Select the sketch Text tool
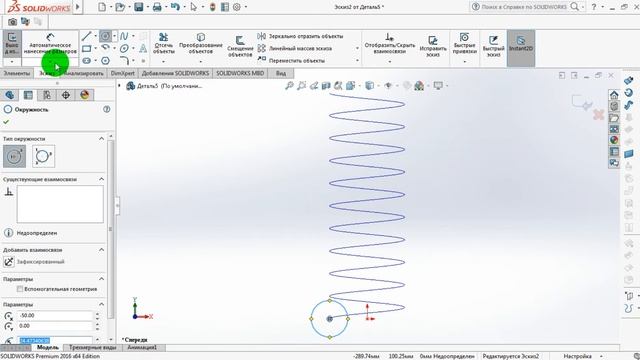The image size is (640, 360). coord(143,49)
